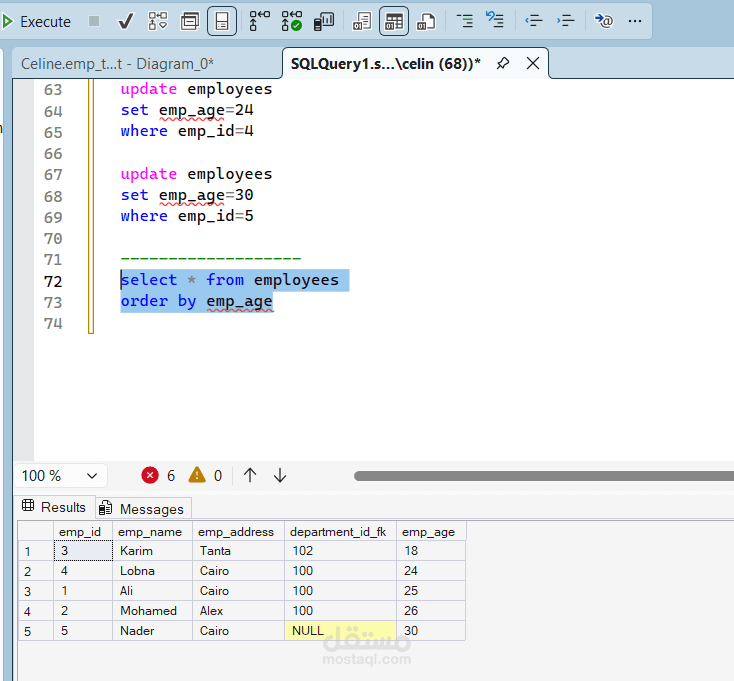Switch to Celine.emp_t Diagram_0 tab
The image size is (734, 681).
(118, 64)
